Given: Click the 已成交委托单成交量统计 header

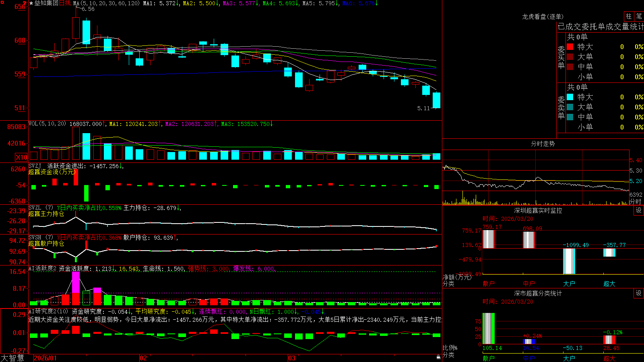Looking at the screenshot, I should [601, 27].
